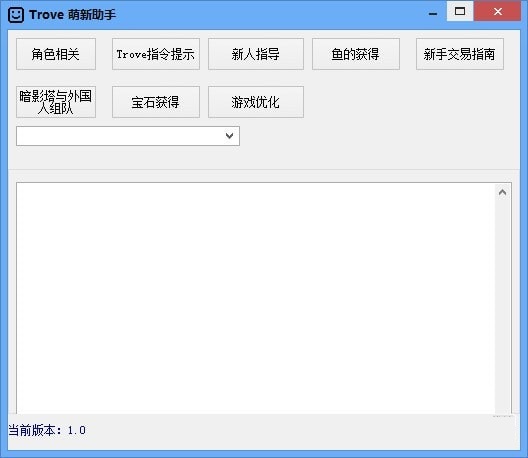Click inside the large text output area
The image size is (528, 458).
(256, 298)
